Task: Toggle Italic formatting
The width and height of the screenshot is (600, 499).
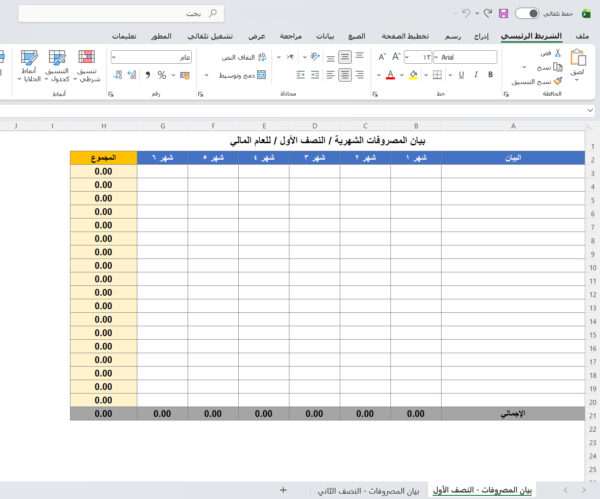Action: pyautogui.click(x=477, y=74)
